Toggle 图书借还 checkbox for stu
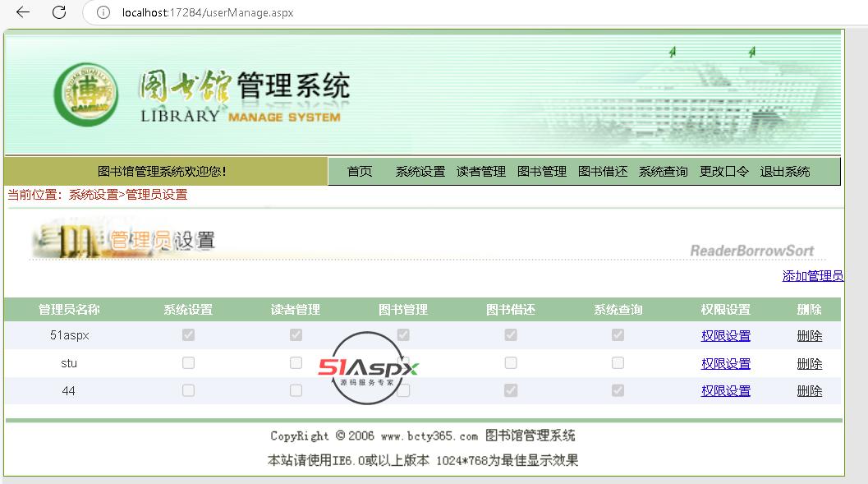The width and height of the screenshot is (868, 484). [x=511, y=362]
